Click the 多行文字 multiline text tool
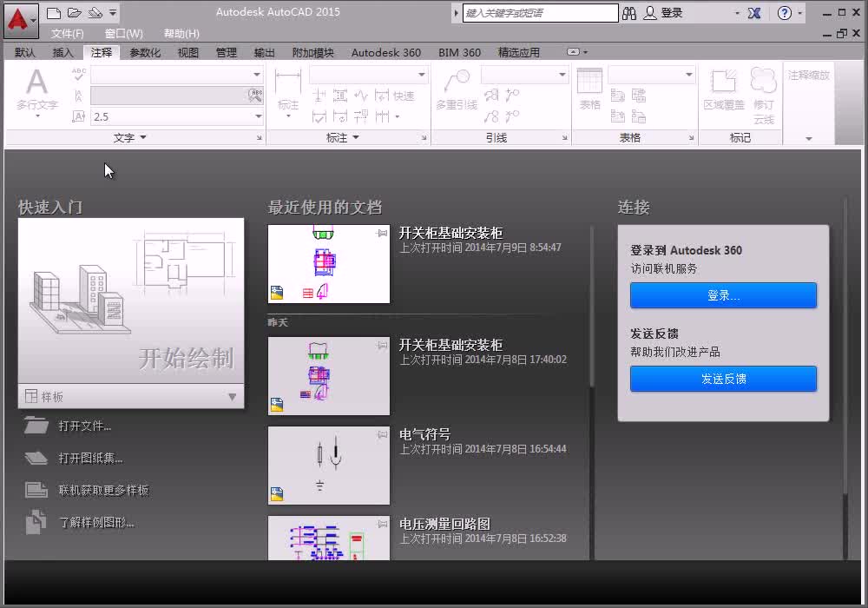This screenshot has width=868, height=608. coord(37,91)
